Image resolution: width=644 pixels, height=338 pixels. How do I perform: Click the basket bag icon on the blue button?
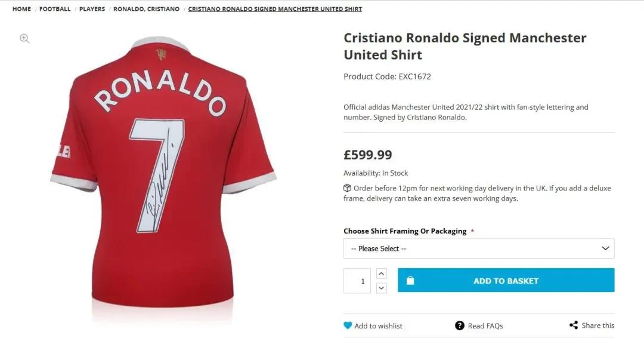(410, 281)
